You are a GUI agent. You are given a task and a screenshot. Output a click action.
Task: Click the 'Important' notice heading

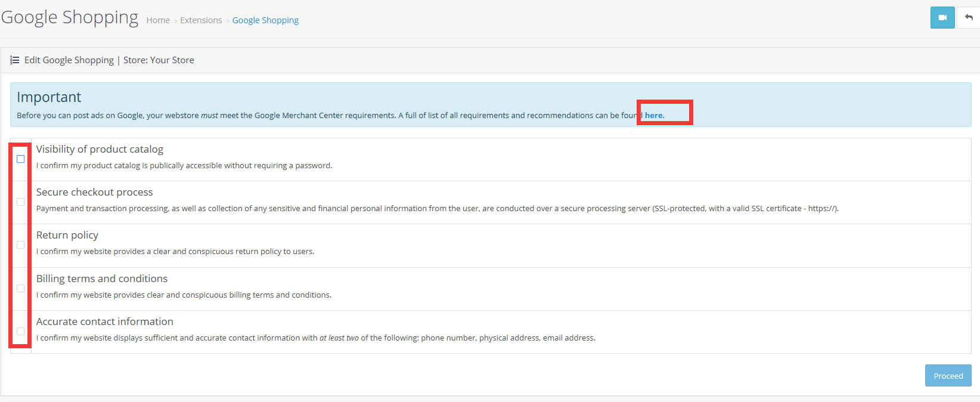point(49,97)
